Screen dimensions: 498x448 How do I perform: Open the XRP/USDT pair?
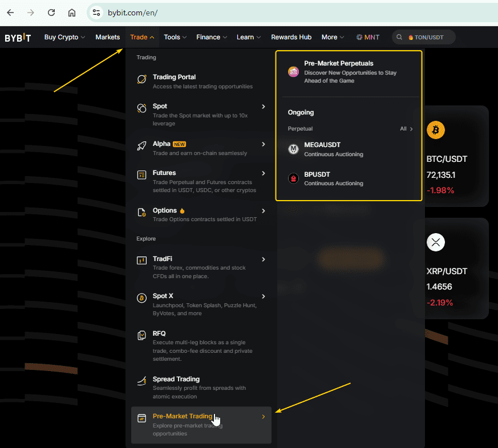tap(447, 271)
